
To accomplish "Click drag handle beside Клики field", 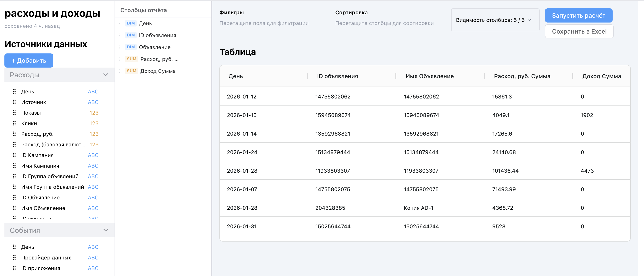I will point(14,123).
